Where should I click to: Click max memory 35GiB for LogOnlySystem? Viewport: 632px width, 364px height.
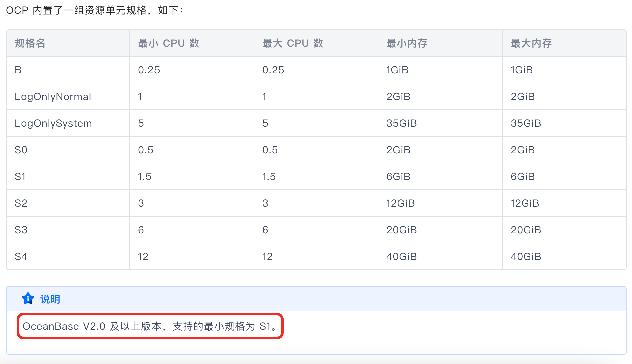click(x=526, y=123)
